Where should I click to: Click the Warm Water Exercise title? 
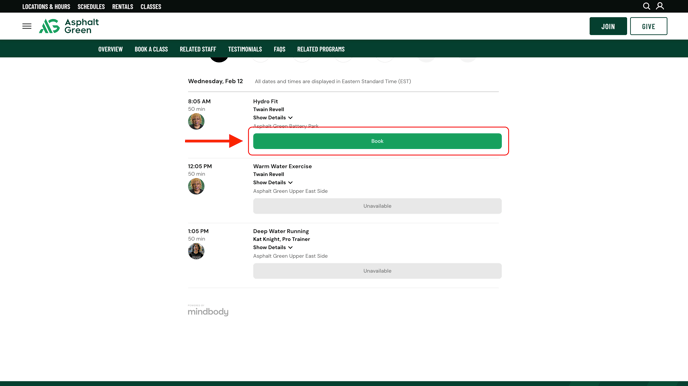[283, 166]
